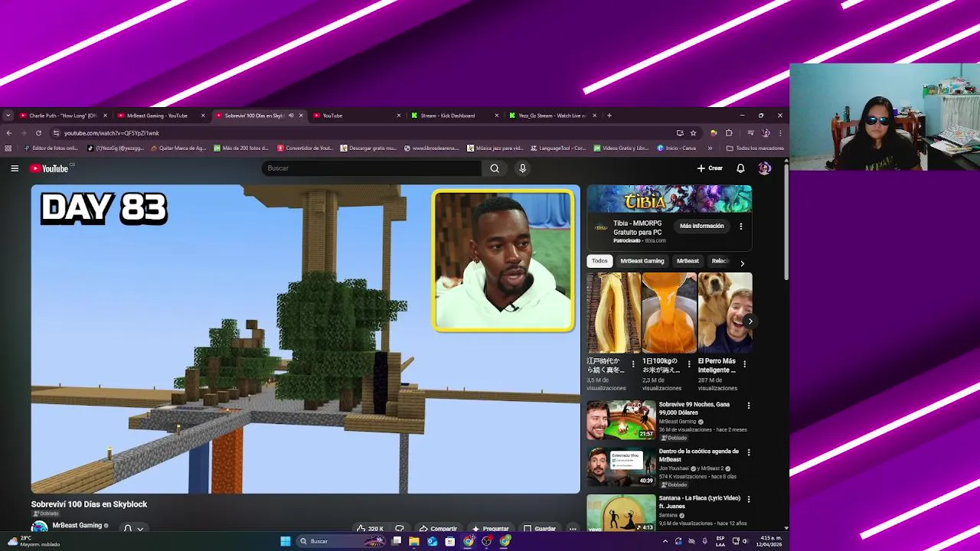Open the browser extensions puzzle icon

point(729,133)
